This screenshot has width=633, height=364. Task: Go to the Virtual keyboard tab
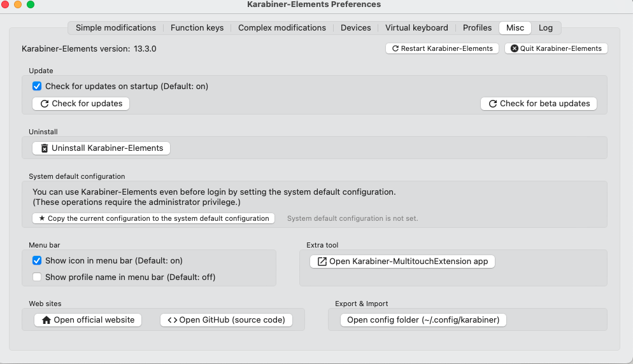pos(416,28)
